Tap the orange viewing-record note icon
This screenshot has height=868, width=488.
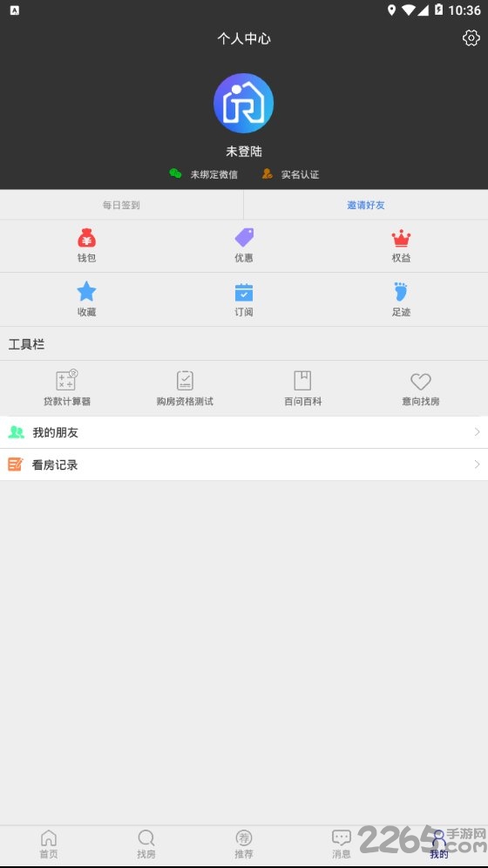pos(16,464)
